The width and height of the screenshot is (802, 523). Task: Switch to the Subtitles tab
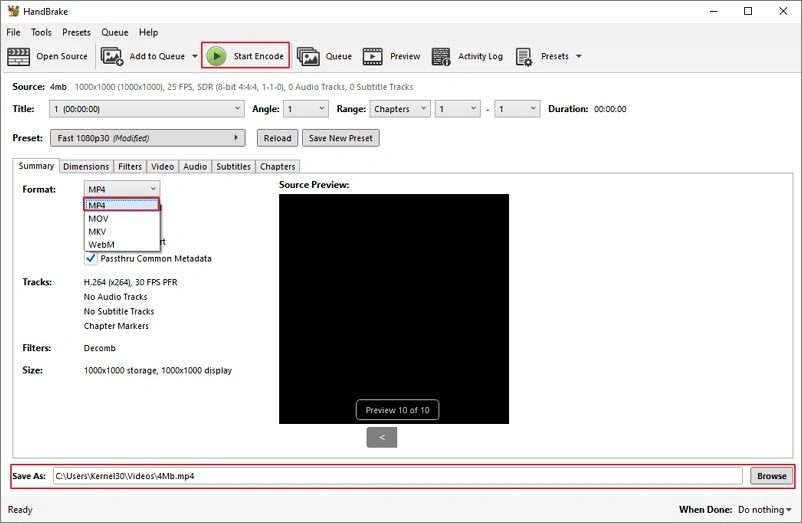coord(233,166)
